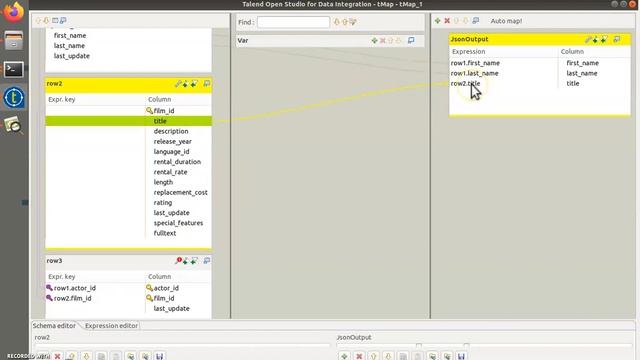Click the third icon beside Find
The height and width of the screenshot is (360, 640).
tap(353, 22)
